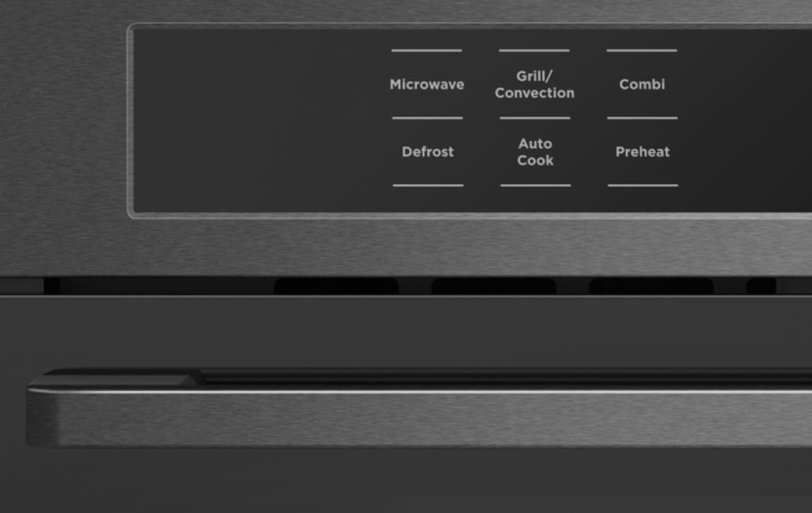Tap the line above the Combi label
Screen dimensions: 812x513
pos(642,50)
